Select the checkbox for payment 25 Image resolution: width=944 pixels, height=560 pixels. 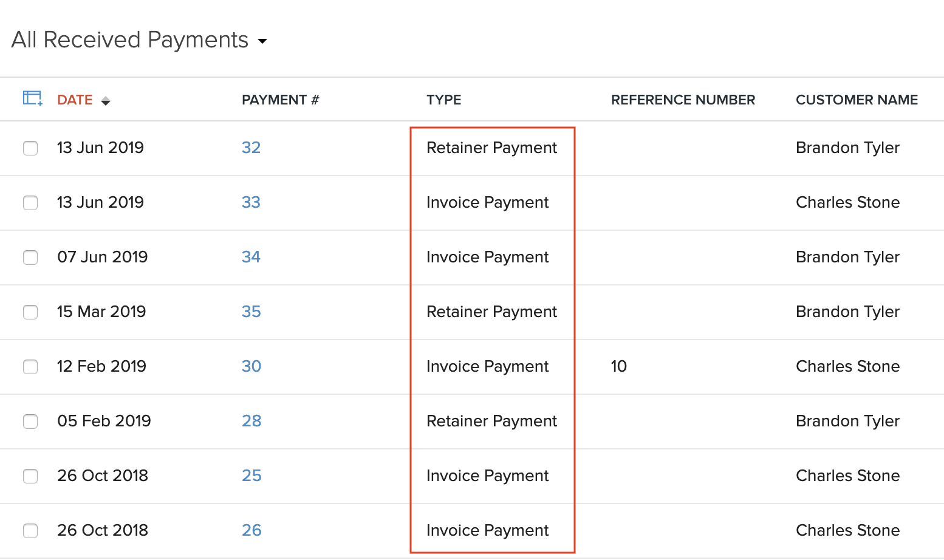click(x=30, y=476)
